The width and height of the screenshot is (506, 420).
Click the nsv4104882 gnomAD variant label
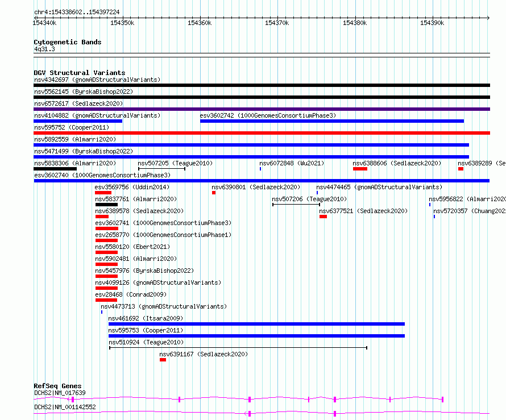coord(97,115)
